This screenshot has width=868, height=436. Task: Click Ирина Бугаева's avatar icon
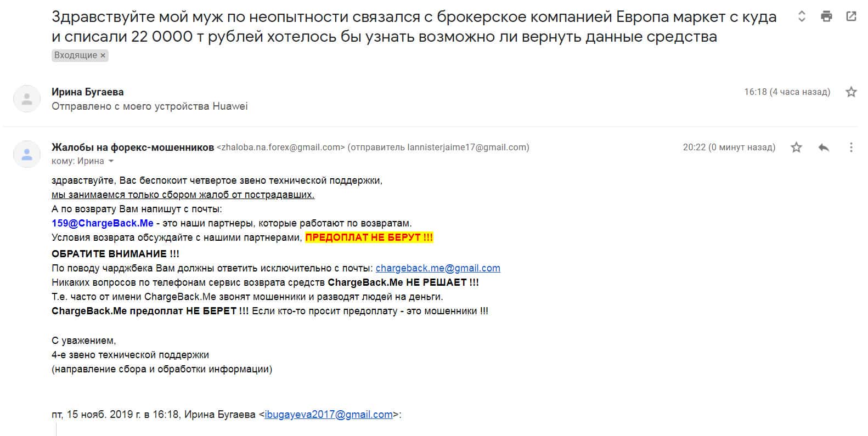[26, 99]
